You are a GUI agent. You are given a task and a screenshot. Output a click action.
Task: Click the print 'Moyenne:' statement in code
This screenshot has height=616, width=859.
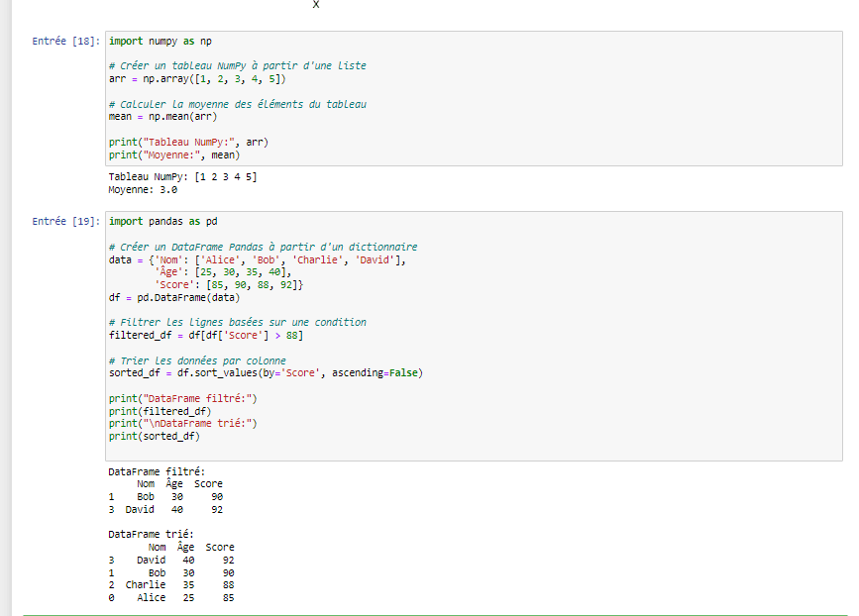[x=174, y=154]
